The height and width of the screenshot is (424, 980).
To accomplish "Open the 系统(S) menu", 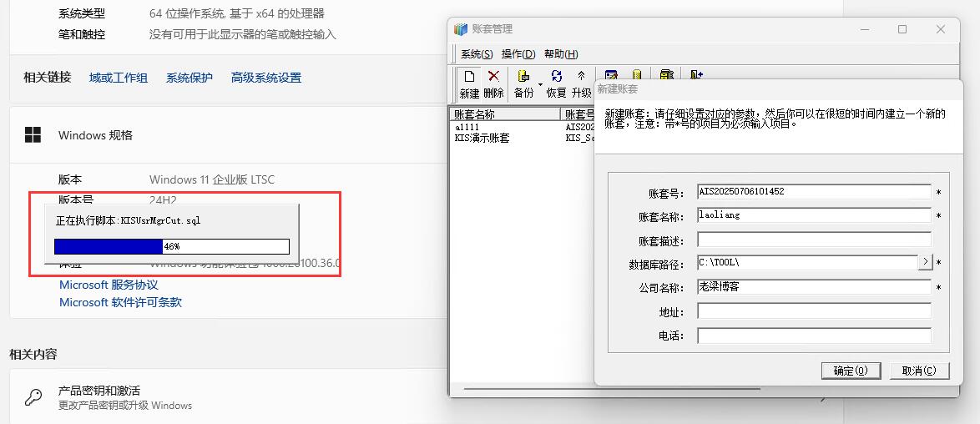I will point(477,53).
